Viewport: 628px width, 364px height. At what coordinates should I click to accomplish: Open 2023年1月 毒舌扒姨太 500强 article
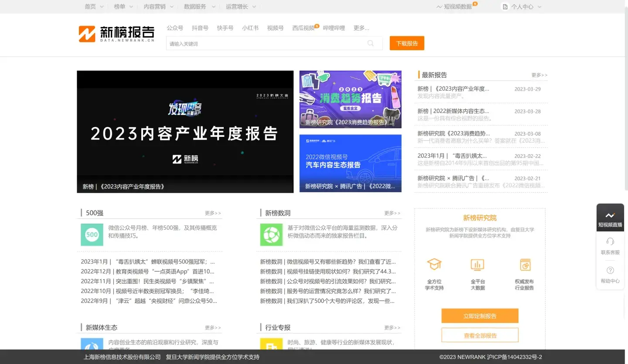click(x=147, y=262)
